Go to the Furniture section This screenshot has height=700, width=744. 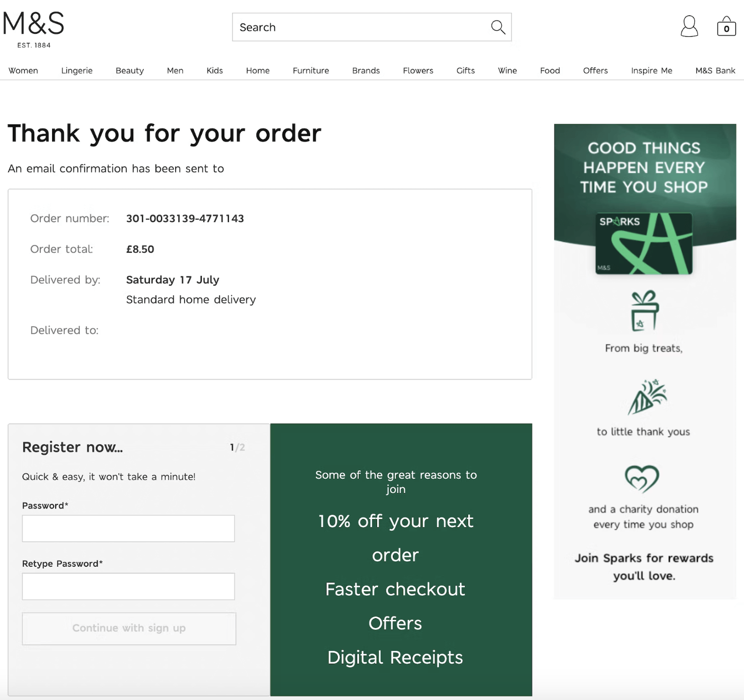(311, 71)
